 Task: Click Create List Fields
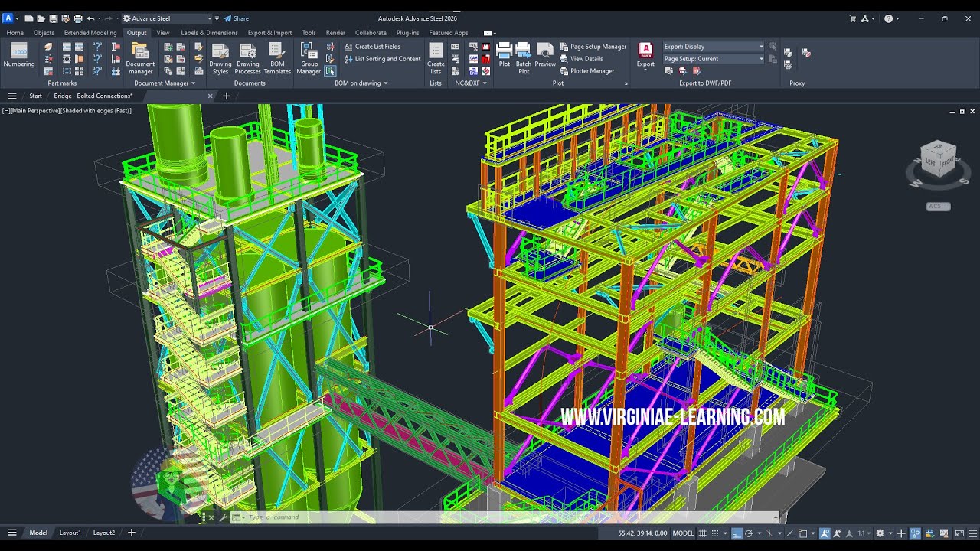372,47
